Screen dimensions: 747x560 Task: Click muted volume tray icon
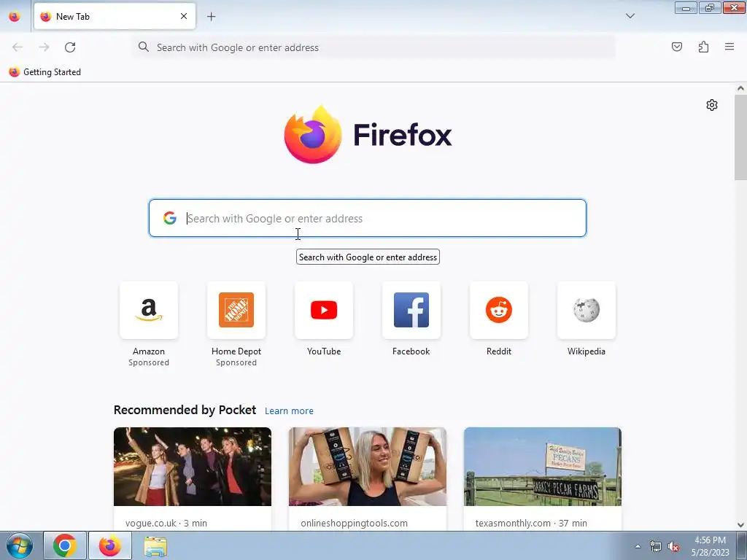pyautogui.click(x=673, y=546)
